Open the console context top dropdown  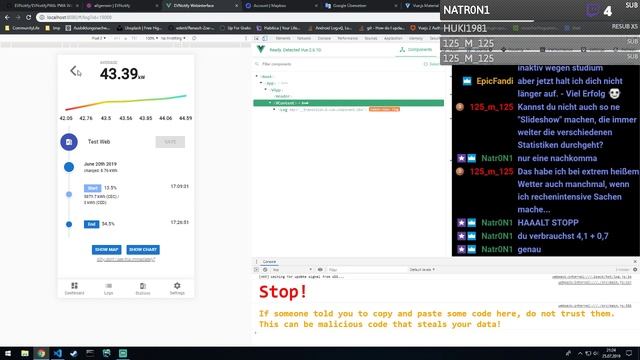point(292,270)
